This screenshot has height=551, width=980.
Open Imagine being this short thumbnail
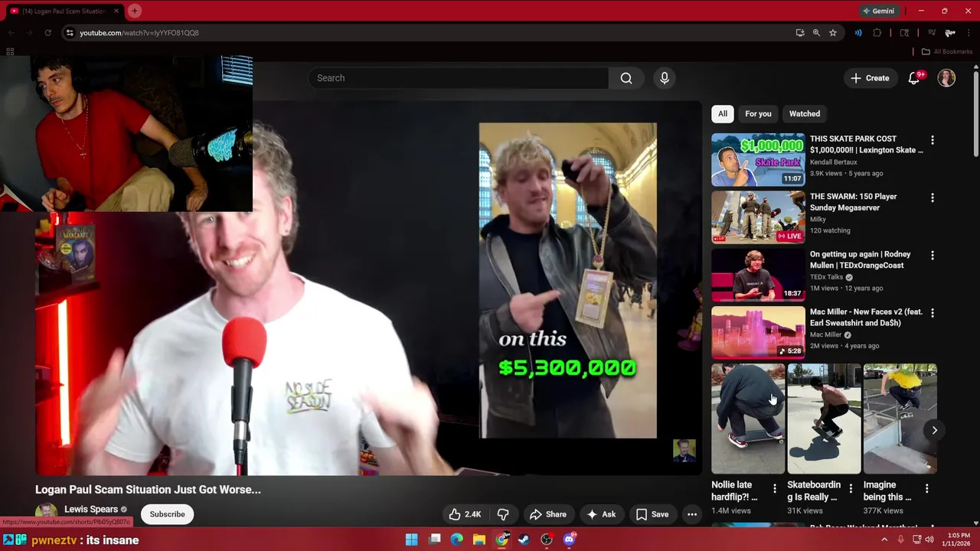pyautogui.click(x=900, y=419)
